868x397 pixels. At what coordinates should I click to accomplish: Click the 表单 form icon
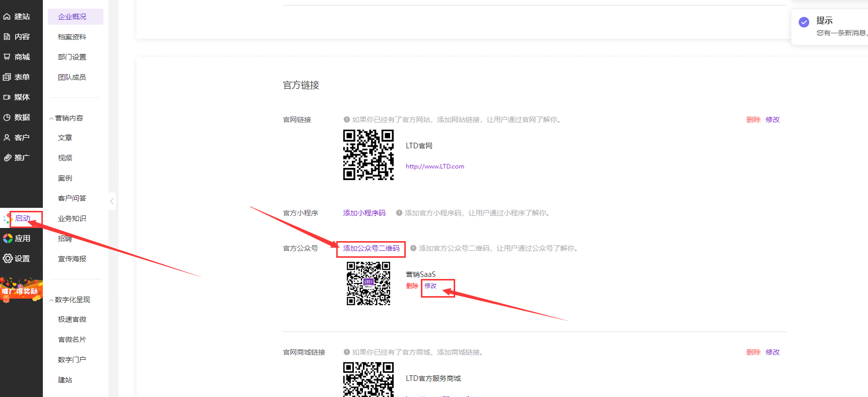click(x=7, y=77)
